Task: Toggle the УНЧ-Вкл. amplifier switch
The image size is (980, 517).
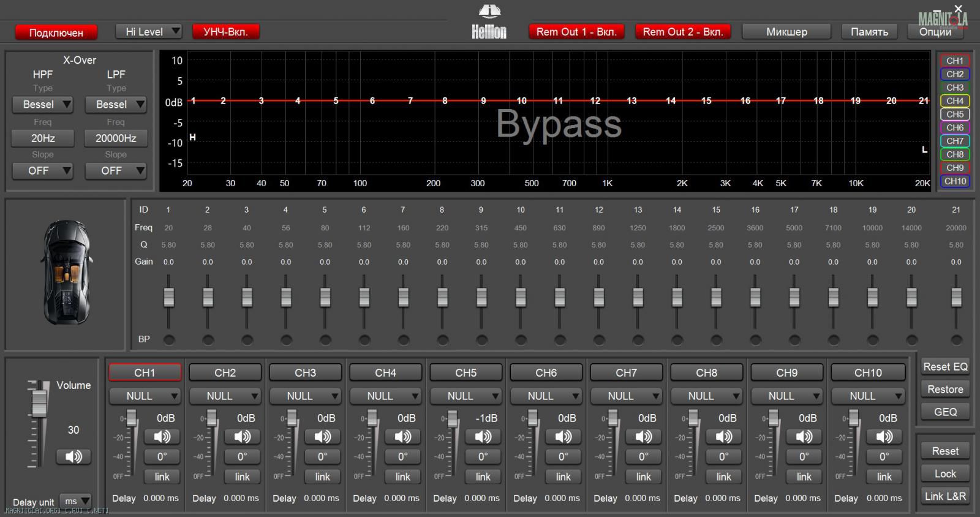Action: click(225, 32)
